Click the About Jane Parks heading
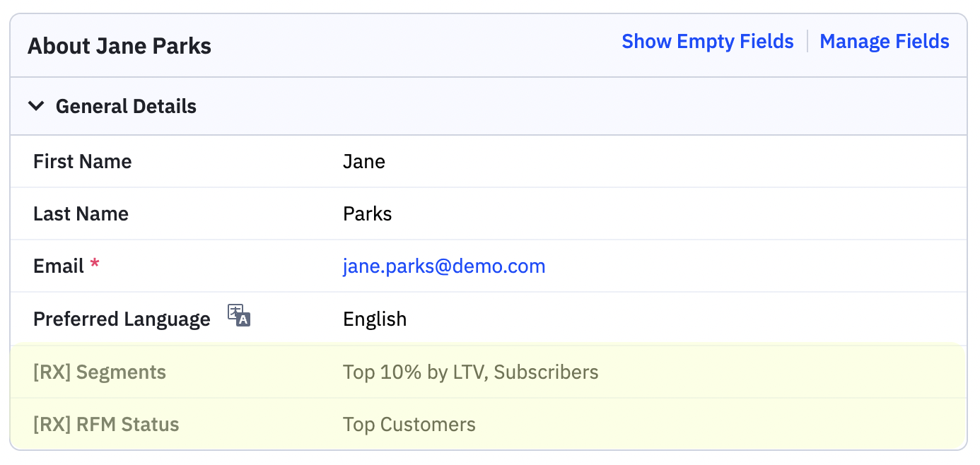980x465 pixels. point(119,47)
